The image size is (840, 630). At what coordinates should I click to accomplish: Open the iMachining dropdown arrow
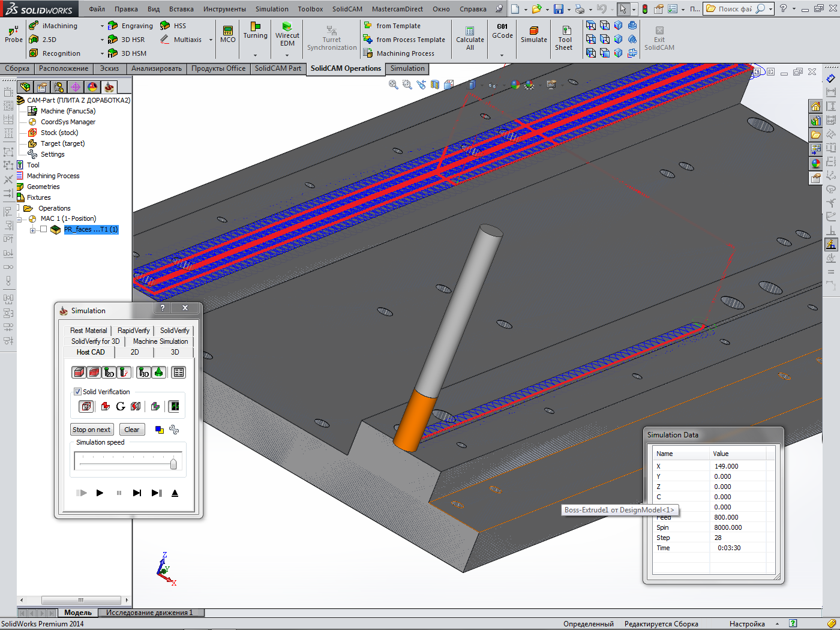pyautogui.click(x=102, y=26)
